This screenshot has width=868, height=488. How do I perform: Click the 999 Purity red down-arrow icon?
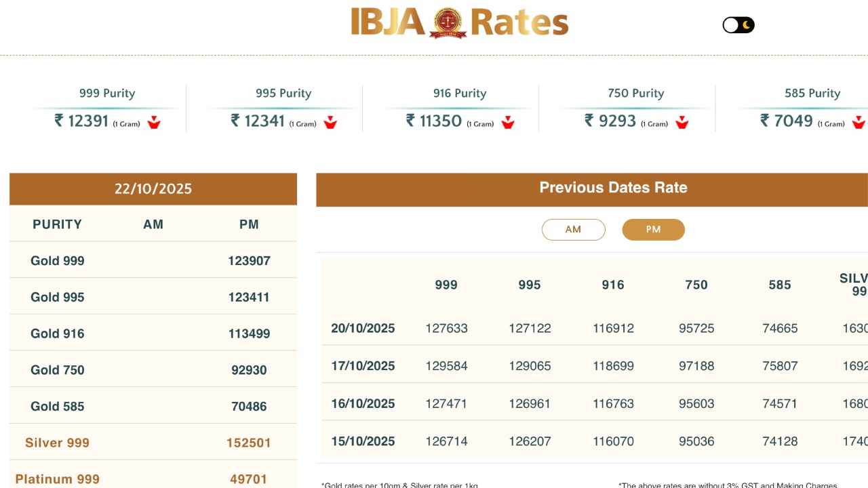point(154,123)
